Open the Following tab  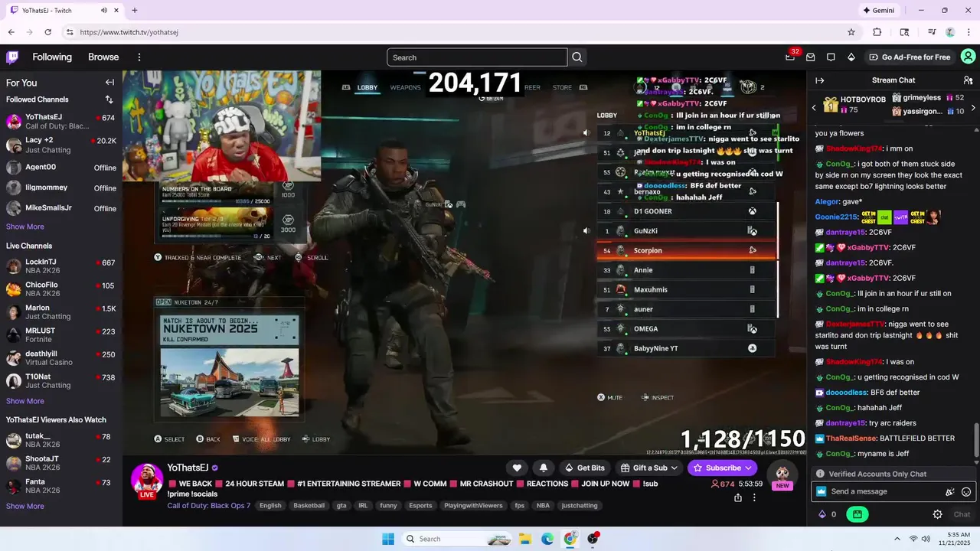[x=52, y=57]
